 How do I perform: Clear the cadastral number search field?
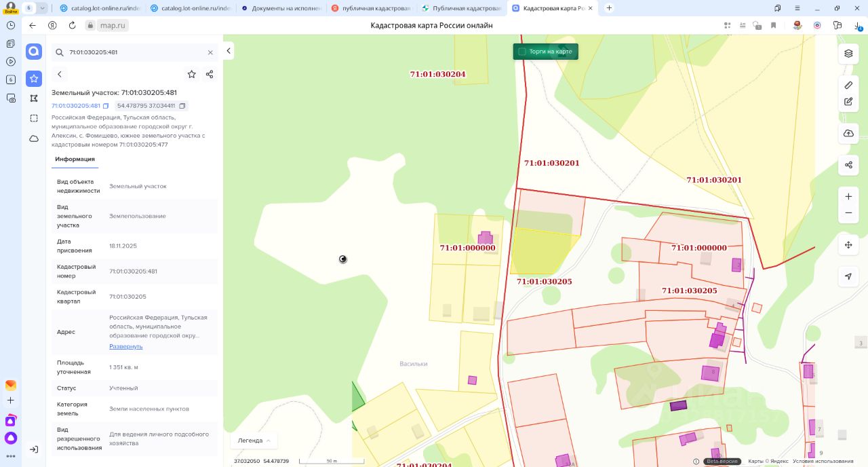tap(210, 52)
